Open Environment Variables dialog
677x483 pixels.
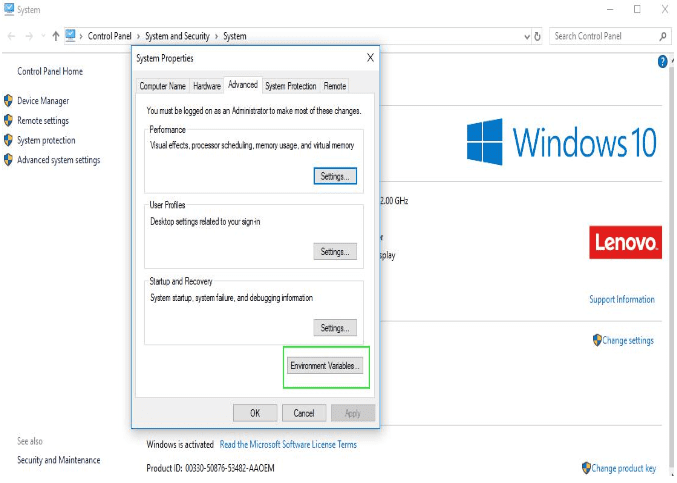pos(325,366)
